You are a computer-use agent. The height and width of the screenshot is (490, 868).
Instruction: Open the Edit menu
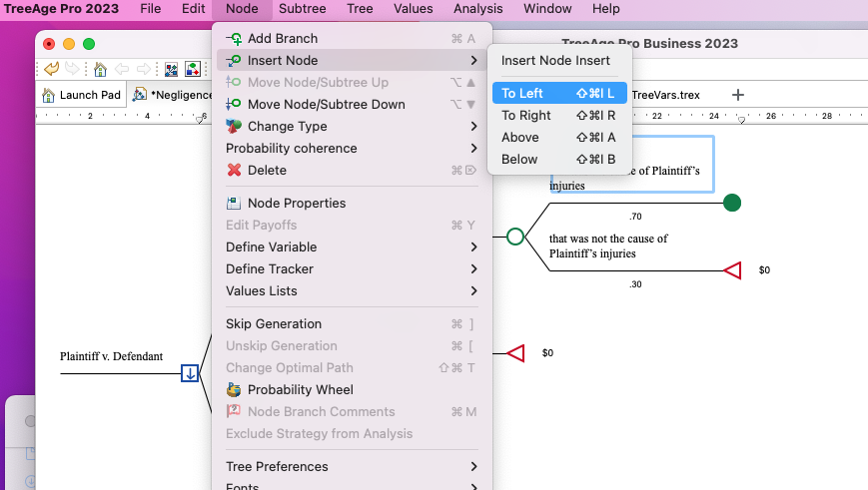pyautogui.click(x=194, y=9)
